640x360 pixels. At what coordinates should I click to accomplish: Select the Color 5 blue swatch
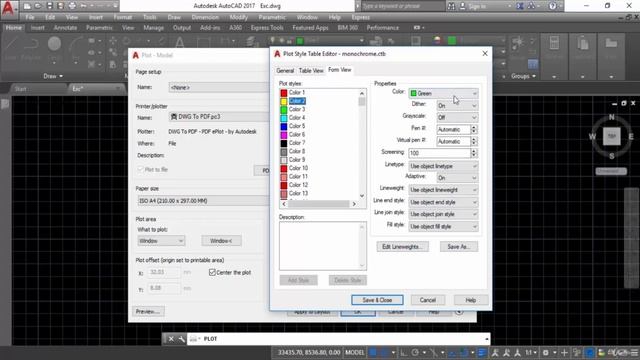tap(284, 126)
